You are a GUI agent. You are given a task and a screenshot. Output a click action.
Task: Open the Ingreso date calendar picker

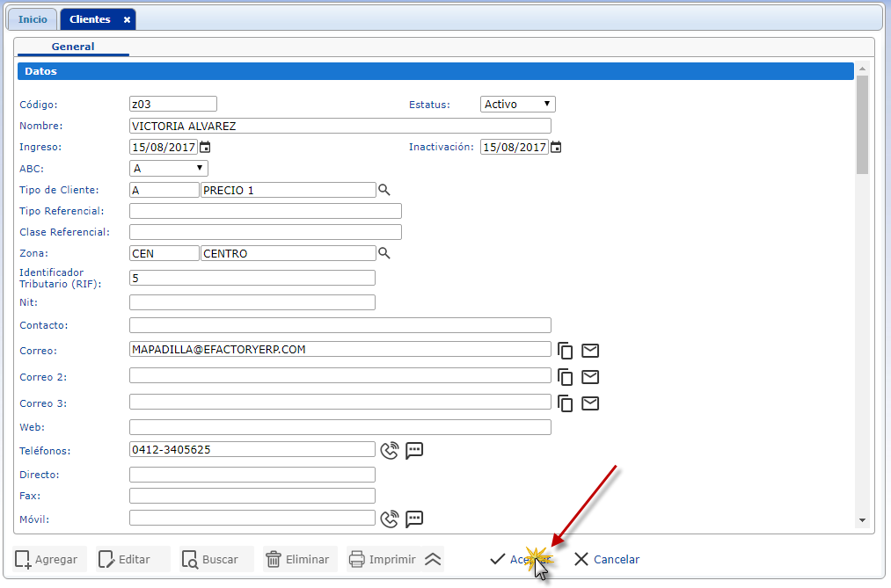pos(205,147)
